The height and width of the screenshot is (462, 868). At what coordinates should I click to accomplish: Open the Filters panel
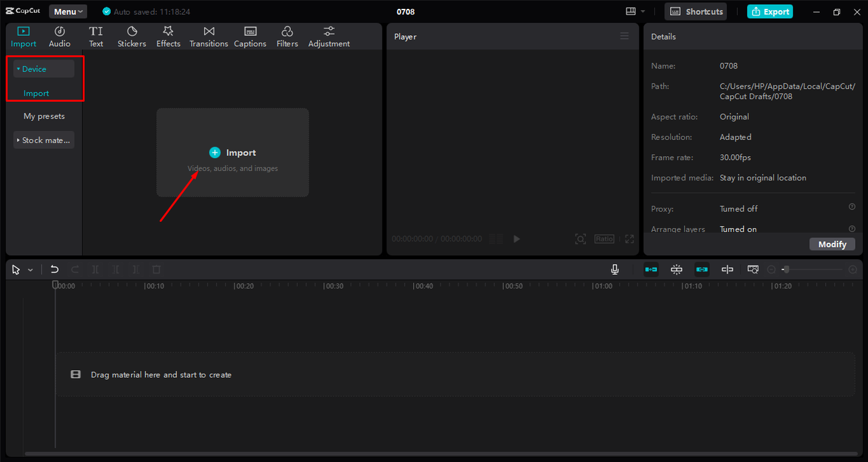click(287, 37)
